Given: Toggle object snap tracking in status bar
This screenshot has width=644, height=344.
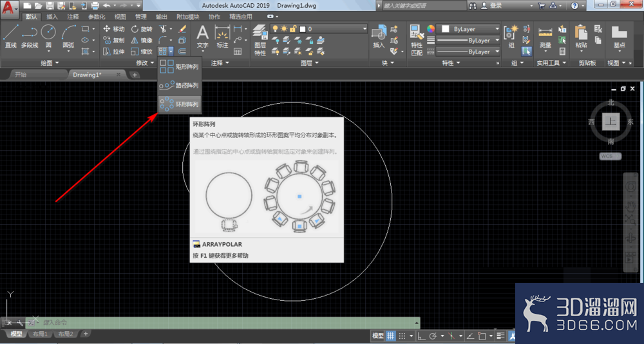Looking at the screenshot, I should coord(471,336).
